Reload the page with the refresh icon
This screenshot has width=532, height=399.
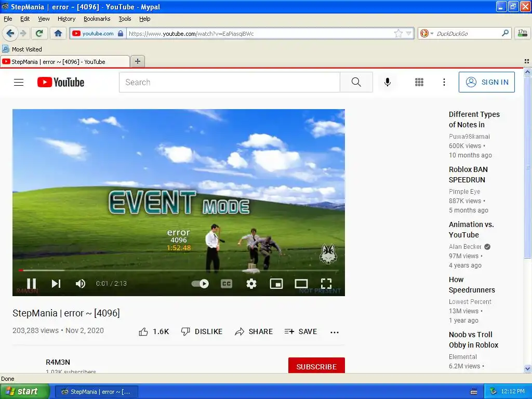click(39, 33)
